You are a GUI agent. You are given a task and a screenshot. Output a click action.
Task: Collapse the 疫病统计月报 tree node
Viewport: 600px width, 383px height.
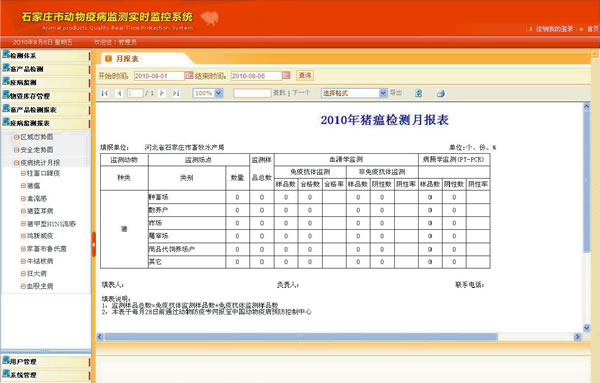point(16,163)
